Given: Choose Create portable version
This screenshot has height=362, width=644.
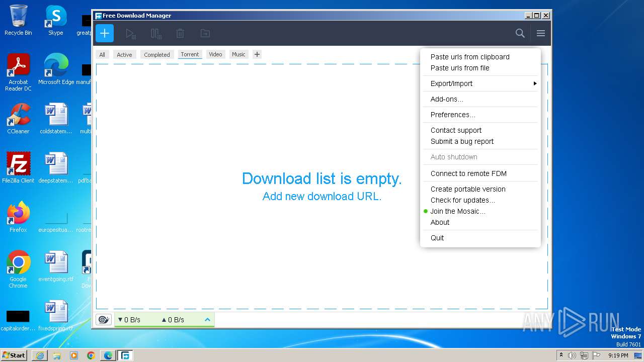Looking at the screenshot, I should pos(480,189).
